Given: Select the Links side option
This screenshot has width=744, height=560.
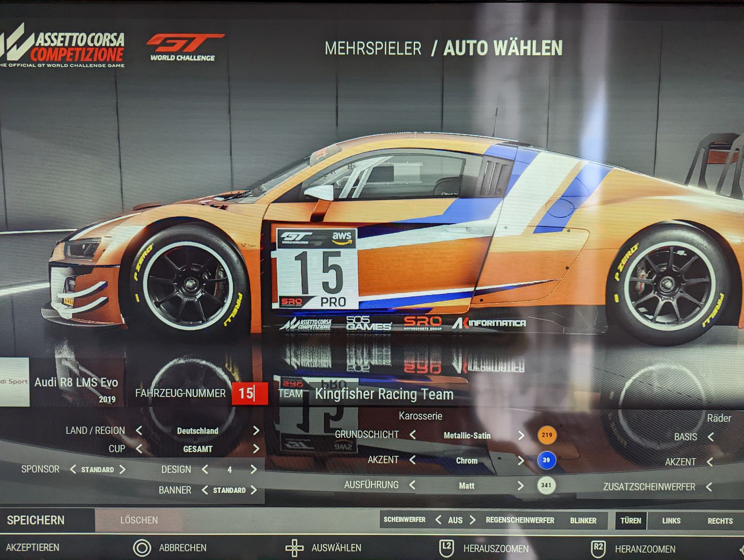Looking at the screenshot, I should pyautogui.click(x=671, y=521).
